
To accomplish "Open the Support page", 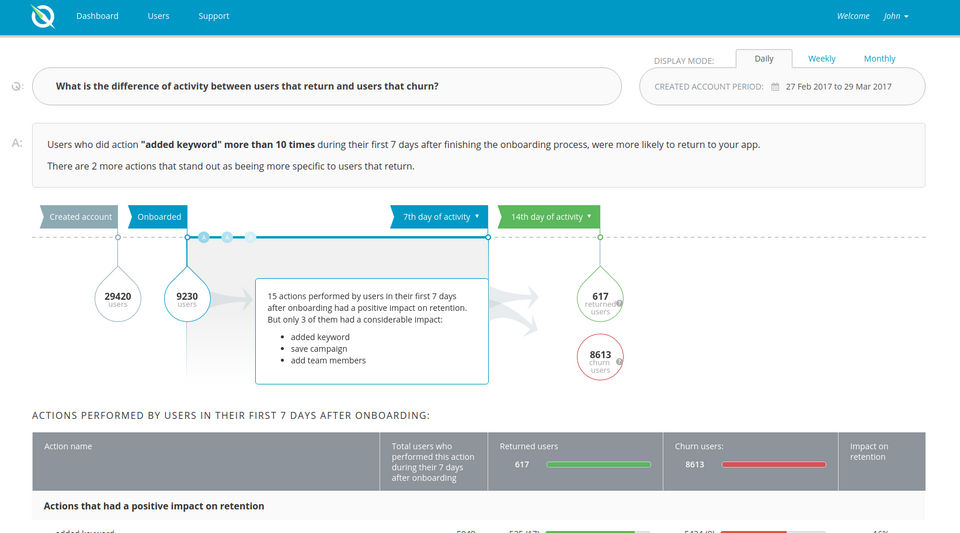I will click(x=214, y=16).
